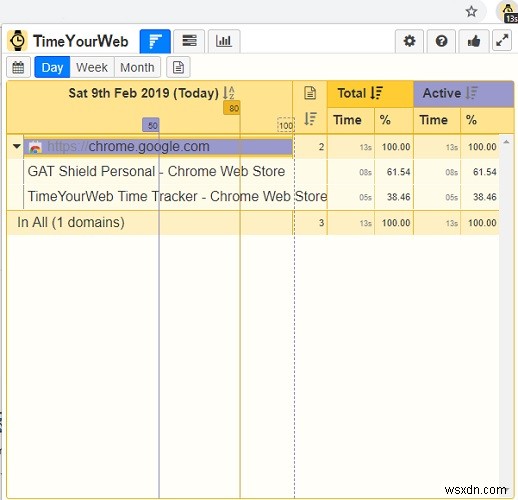Bookmark page with the star icon
The width and height of the screenshot is (518, 500).
pyautogui.click(x=471, y=12)
